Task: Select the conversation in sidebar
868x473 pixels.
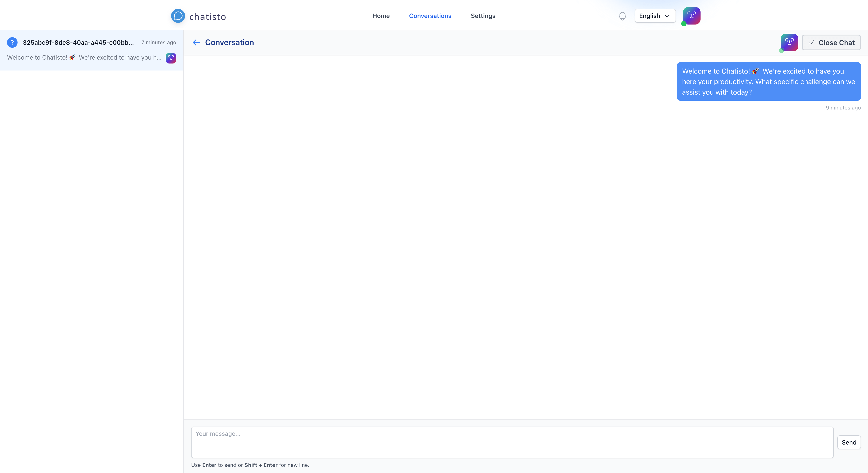Action: 92,49
